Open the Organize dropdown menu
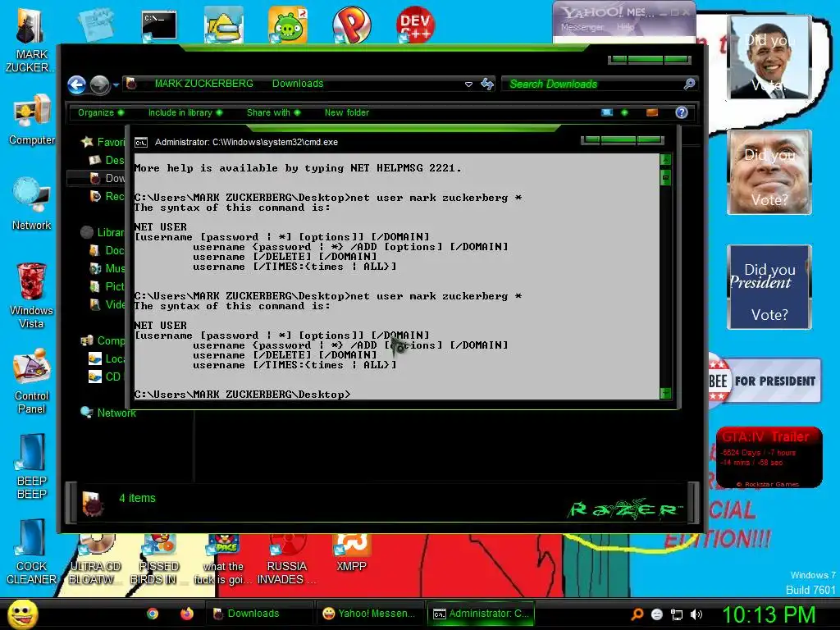840x630 pixels. tap(100, 112)
